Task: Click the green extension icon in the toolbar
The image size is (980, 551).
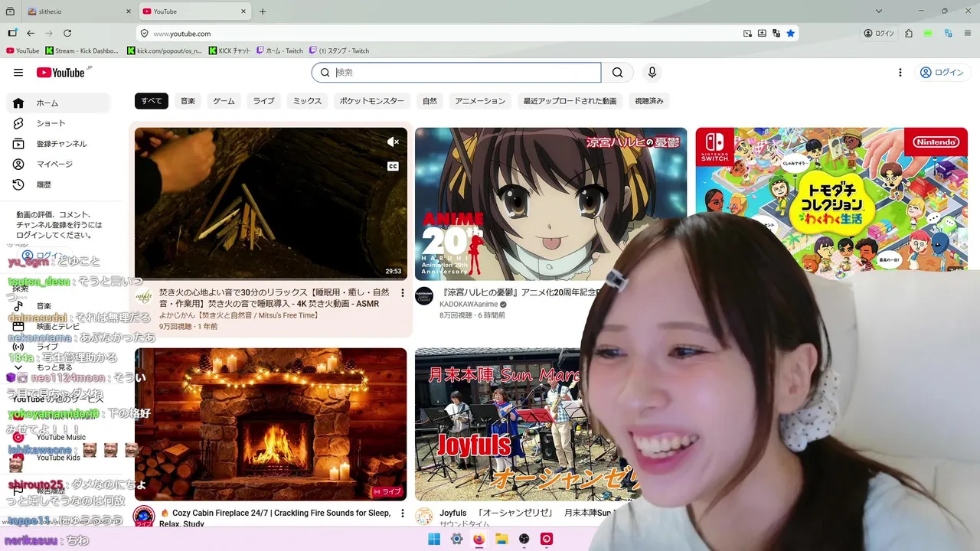Action: (x=928, y=34)
